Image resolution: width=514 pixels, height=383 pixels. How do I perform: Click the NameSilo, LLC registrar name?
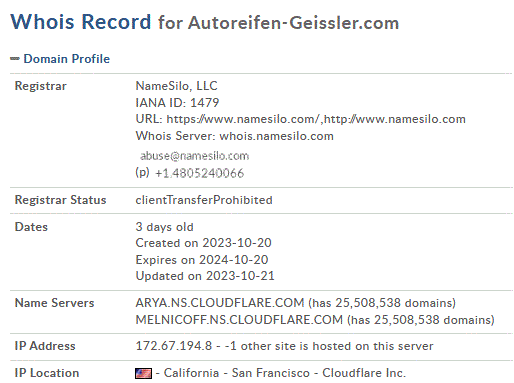[176, 86]
